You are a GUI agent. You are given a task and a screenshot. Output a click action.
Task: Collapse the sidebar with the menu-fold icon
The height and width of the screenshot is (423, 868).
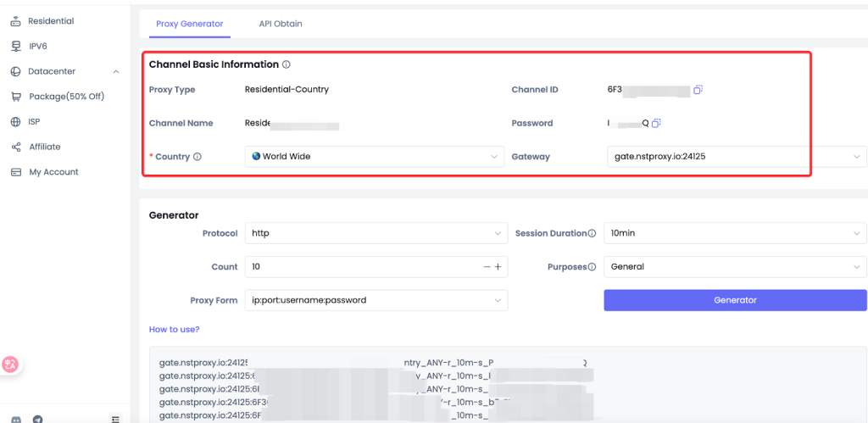[115, 419]
